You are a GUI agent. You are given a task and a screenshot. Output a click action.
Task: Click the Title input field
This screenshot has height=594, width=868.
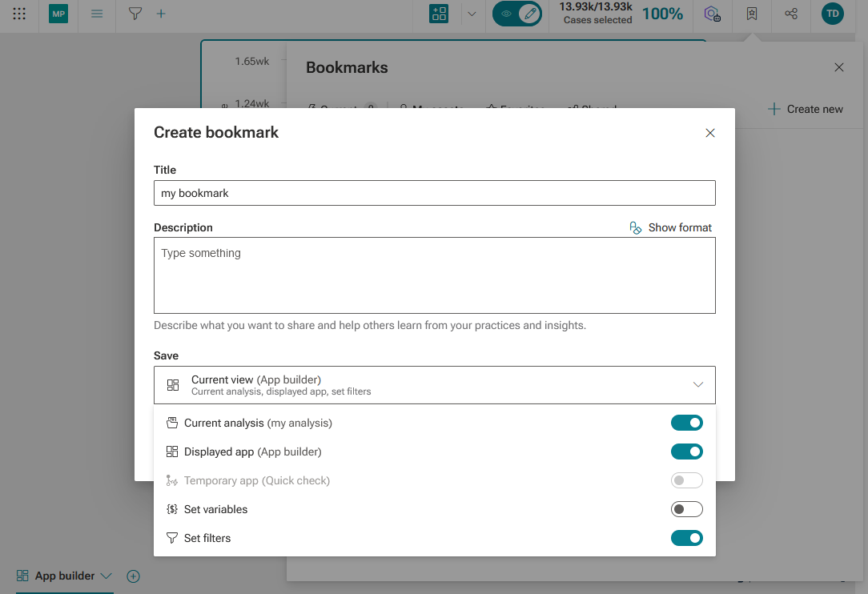click(x=435, y=193)
